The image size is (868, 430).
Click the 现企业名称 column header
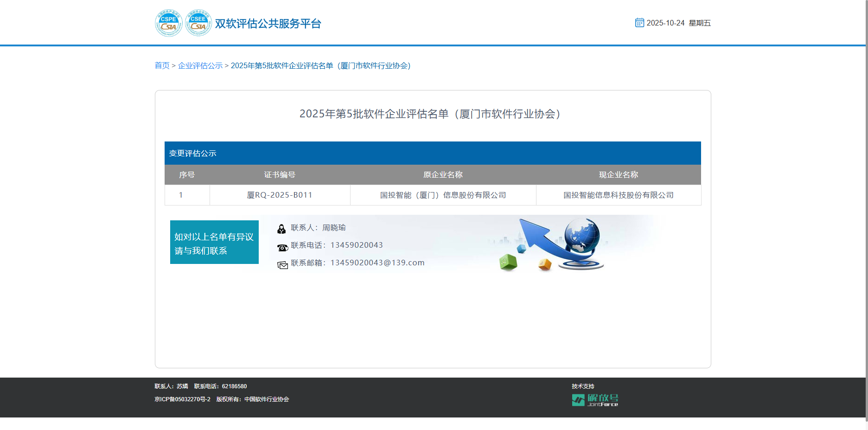(x=618, y=175)
